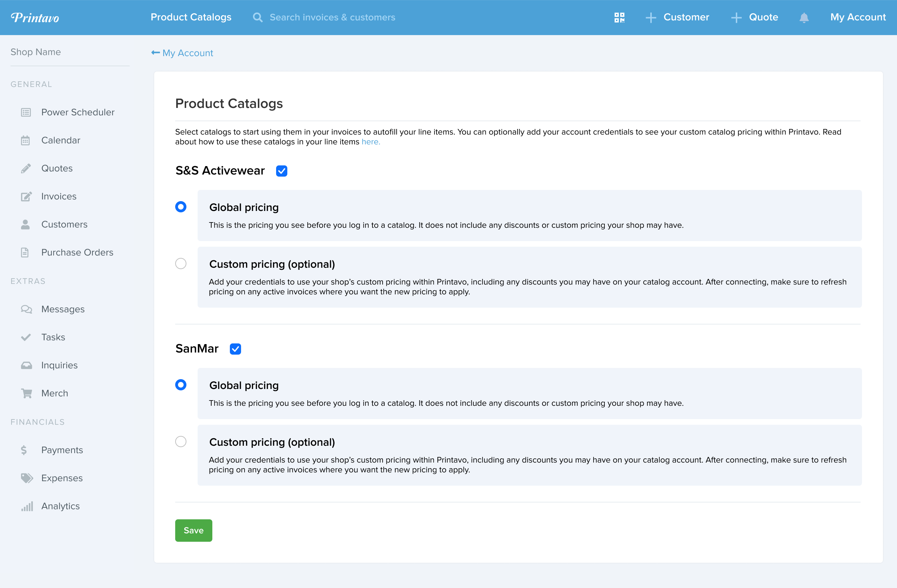
Task: Click Customer button in top bar
Action: click(686, 17)
